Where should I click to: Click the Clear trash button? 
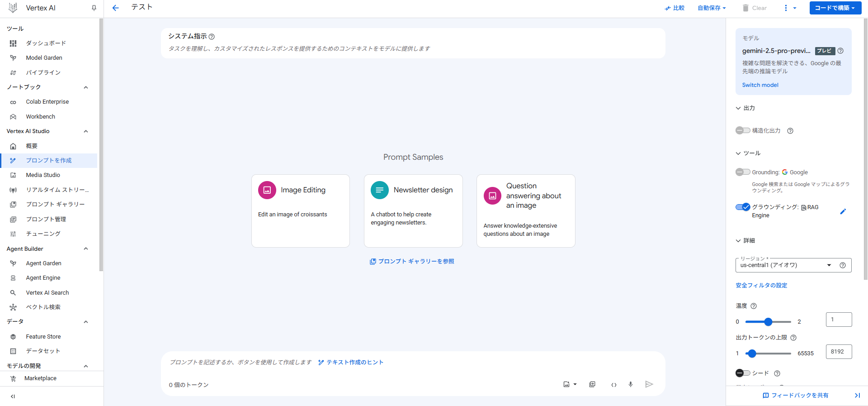755,8
